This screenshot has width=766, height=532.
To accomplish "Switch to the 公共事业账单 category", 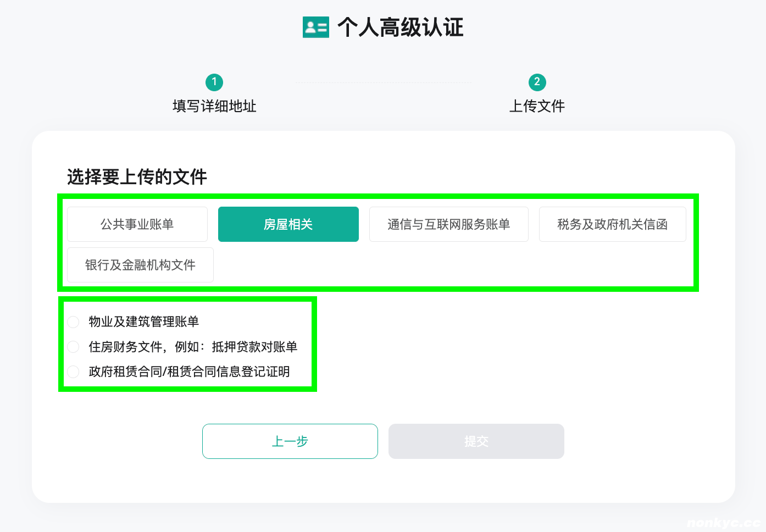I will tap(137, 224).
